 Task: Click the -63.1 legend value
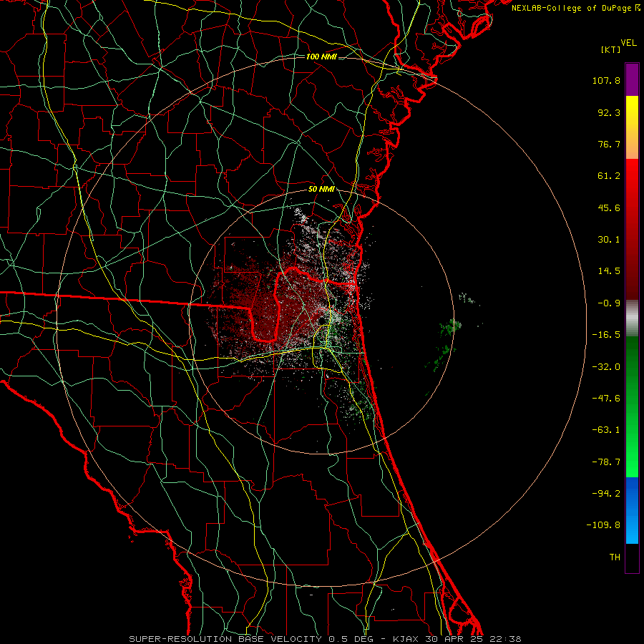point(606,430)
